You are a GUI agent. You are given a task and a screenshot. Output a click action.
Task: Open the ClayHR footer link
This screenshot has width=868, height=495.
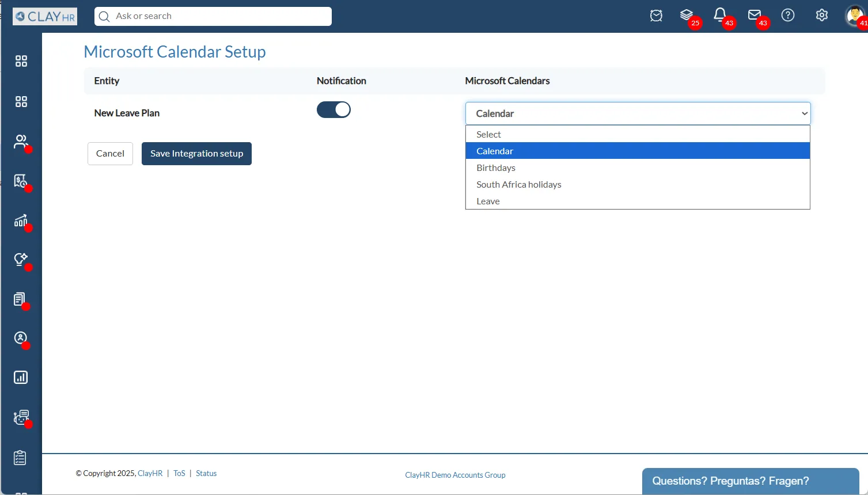(x=150, y=473)
